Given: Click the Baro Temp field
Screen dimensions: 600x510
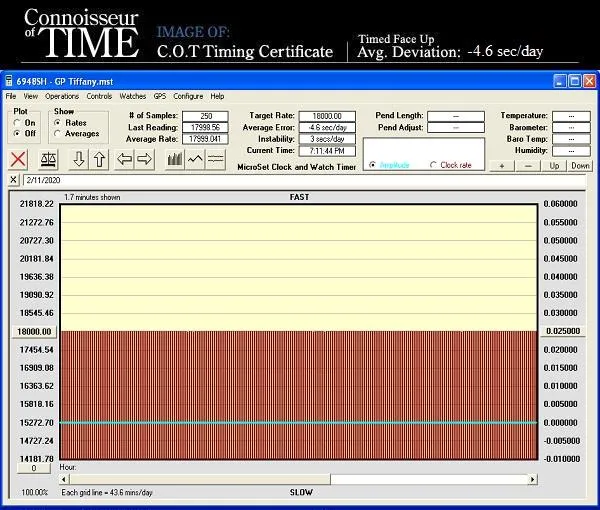Looking at the screenshot, I should tap(571, 139).
